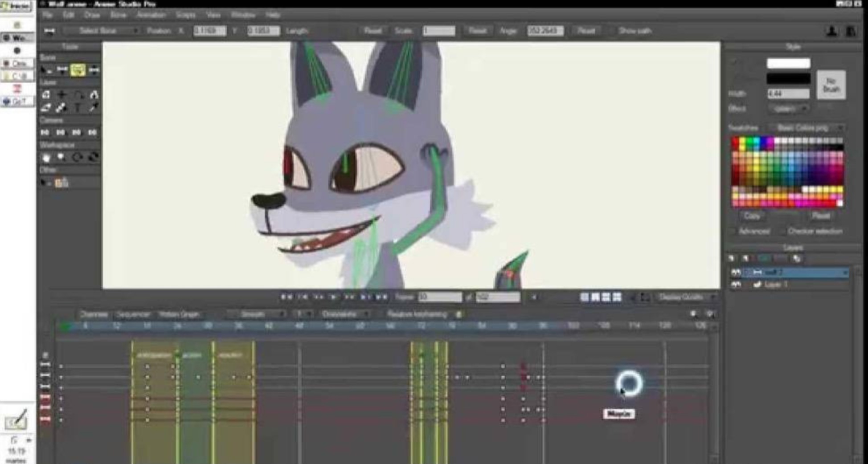Select the last Camera tool icon
The width and height of the screenshot is (868, 464).
click(x=92, y=132)
